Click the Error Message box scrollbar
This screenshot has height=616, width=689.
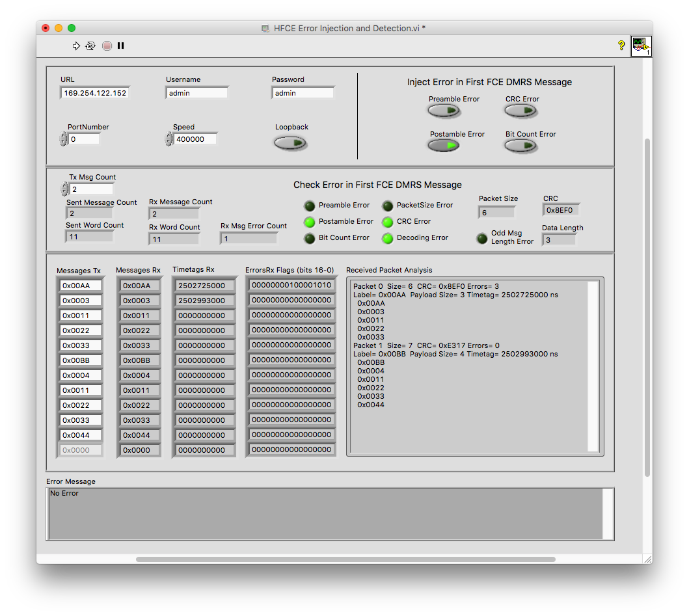click(x=608, y=514)
